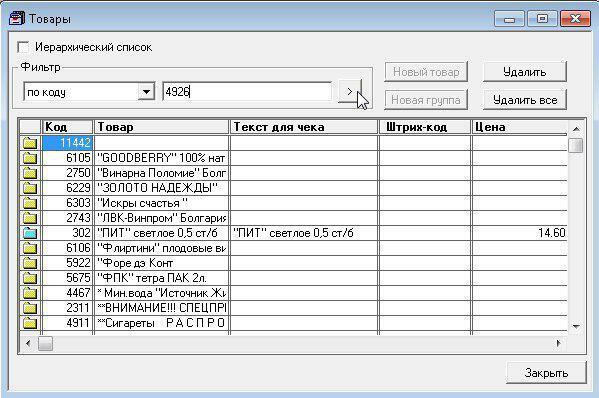Click folder icon for ВНИМАНИЕ row
Image resolution: width=599 pixels, height=398 pixels.
coord(30,308)
